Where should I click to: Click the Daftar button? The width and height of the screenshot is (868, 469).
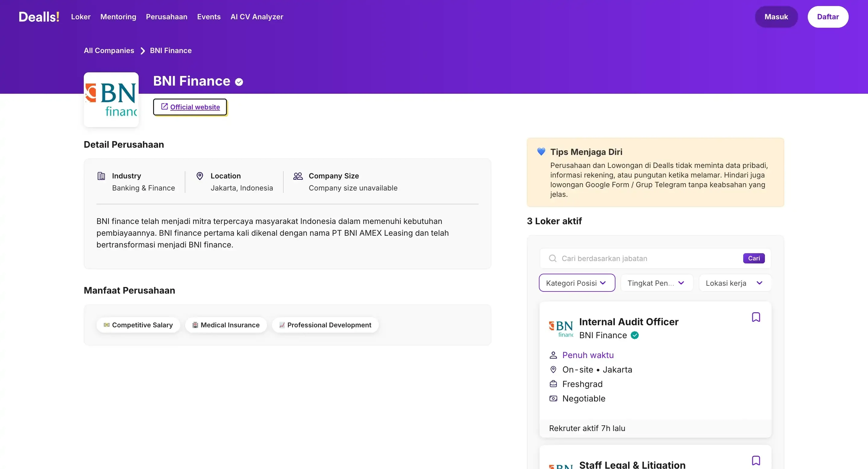[828, 17]
